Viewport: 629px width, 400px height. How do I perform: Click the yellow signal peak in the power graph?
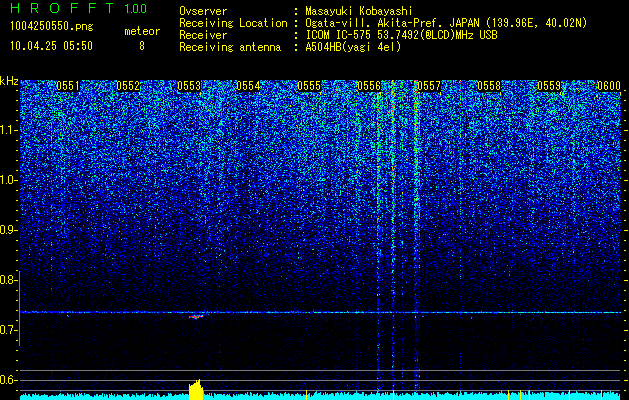[x=196, y=390]
